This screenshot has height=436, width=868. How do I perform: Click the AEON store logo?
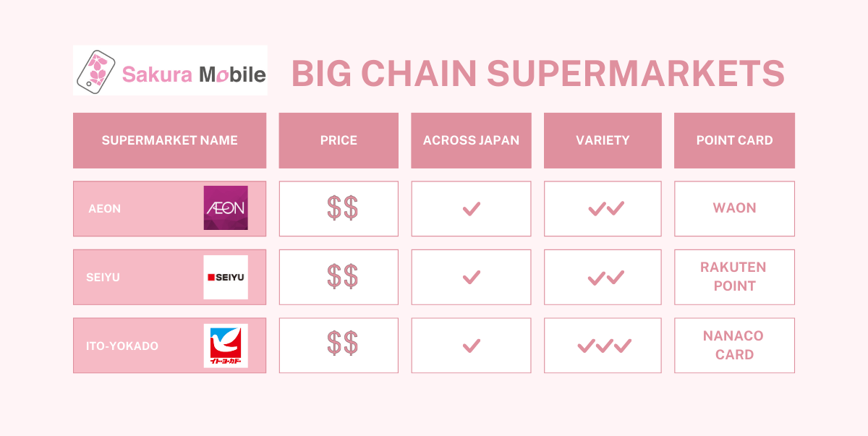coord(226,208)
